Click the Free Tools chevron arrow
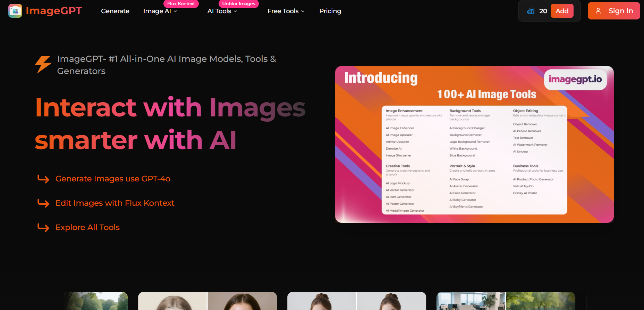This screenshot has height=310, width=644. coord(303,11)
